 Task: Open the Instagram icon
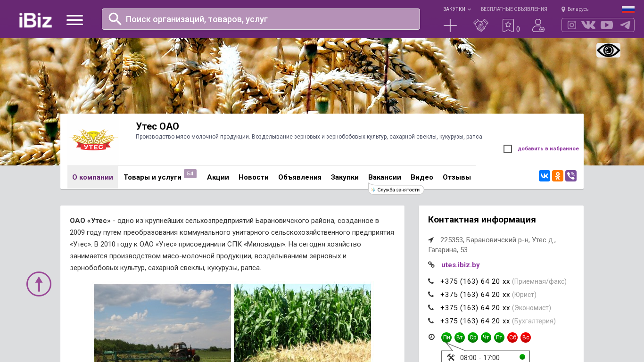tap(572, 25)
